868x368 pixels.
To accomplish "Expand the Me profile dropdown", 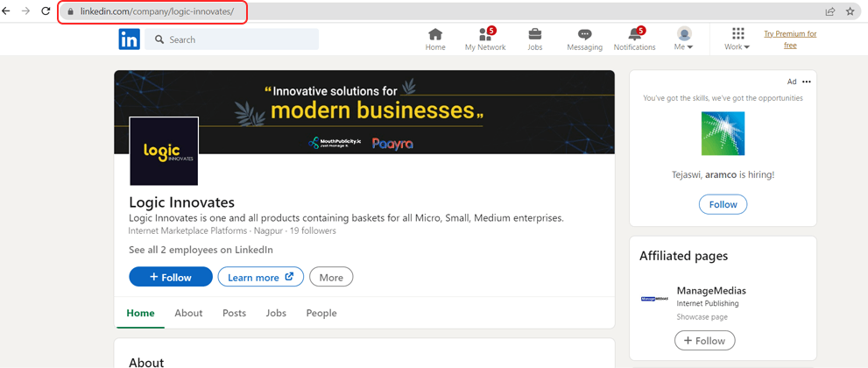I will tap(684, 39).
